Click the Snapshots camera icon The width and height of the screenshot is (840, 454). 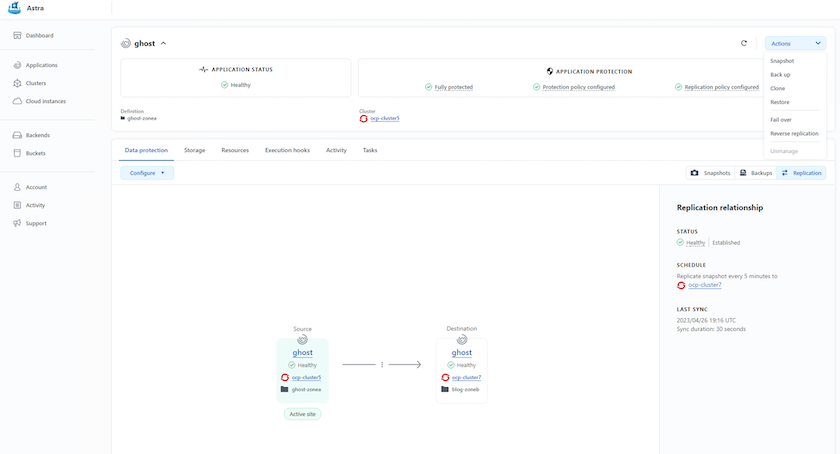point(695,173)
